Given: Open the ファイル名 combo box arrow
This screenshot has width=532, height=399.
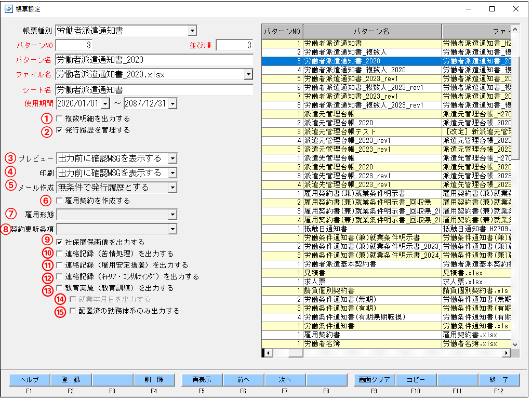Looking at the screenshot, I should pos(248,75).
